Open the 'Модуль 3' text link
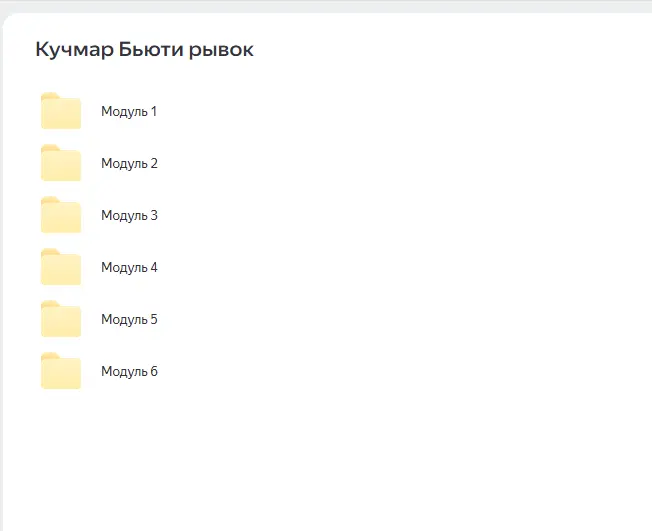 (129, 216)
